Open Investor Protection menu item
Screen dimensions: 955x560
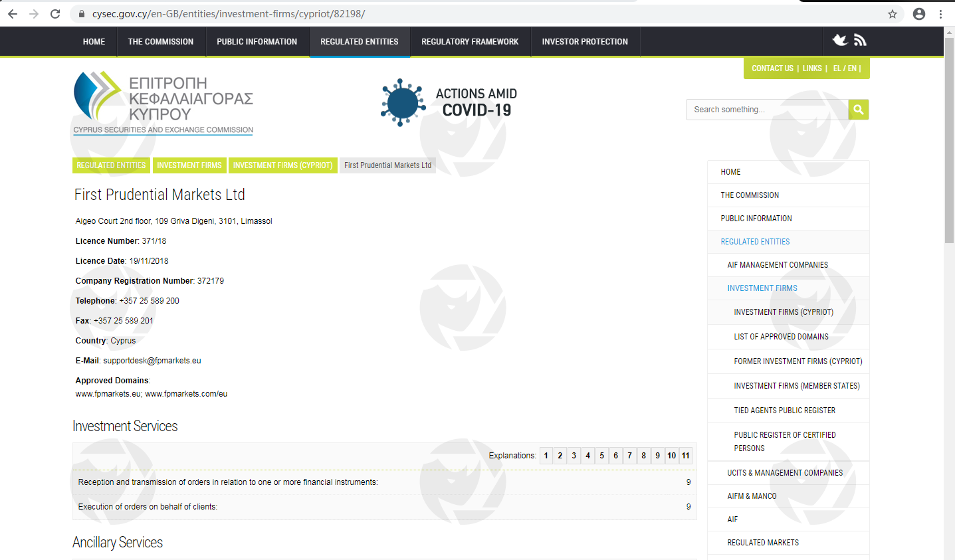[584, 42]
